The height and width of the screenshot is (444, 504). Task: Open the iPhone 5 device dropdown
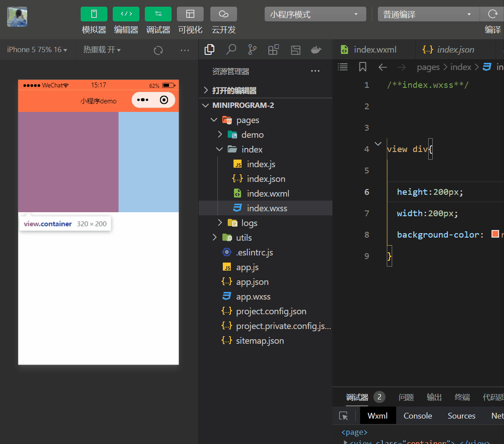point(37,50)
